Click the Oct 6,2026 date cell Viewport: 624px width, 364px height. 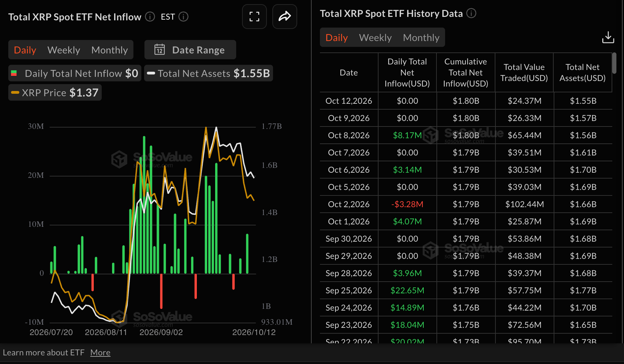point(349,170)
